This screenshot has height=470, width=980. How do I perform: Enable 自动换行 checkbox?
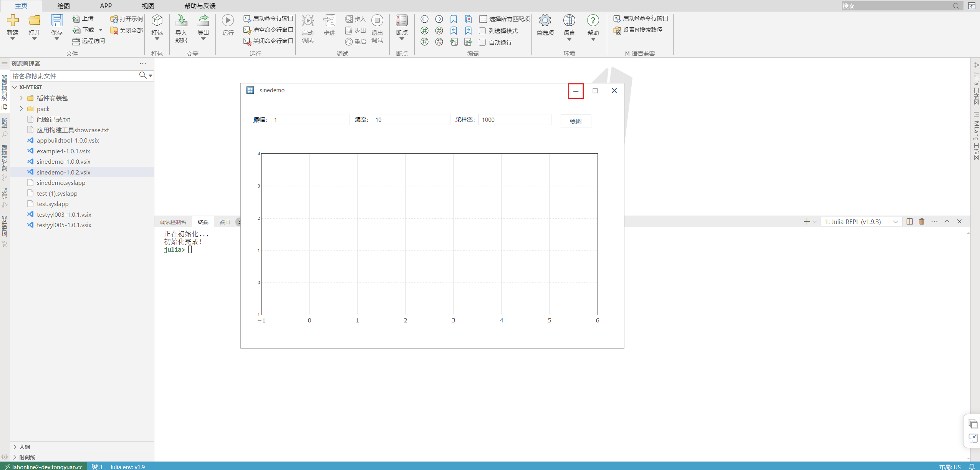(x=483, y=42)
